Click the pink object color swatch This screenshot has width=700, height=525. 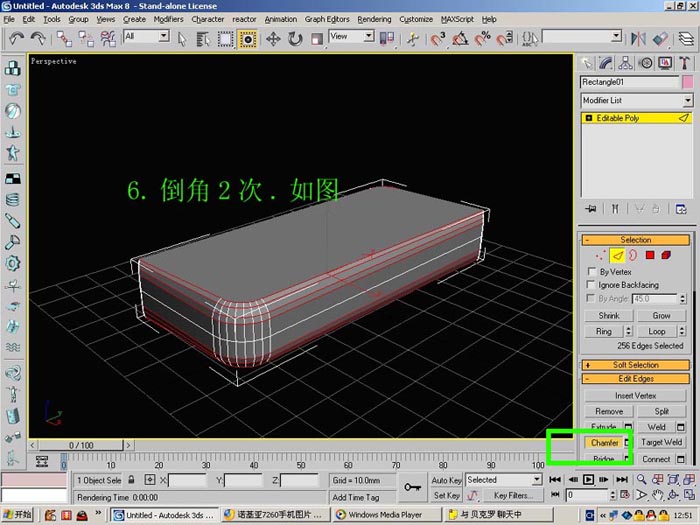point(688,82)
